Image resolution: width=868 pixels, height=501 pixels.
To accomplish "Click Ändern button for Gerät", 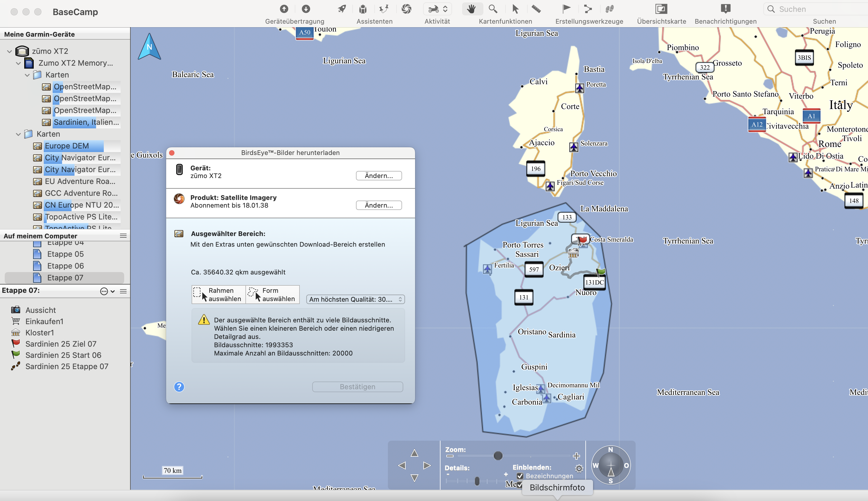I will (379, 176).
